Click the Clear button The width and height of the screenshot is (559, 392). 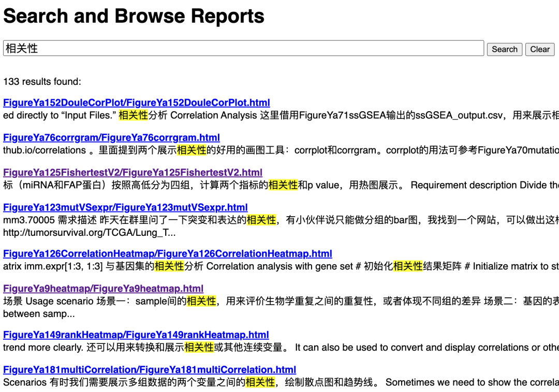[x=540, y=49]
